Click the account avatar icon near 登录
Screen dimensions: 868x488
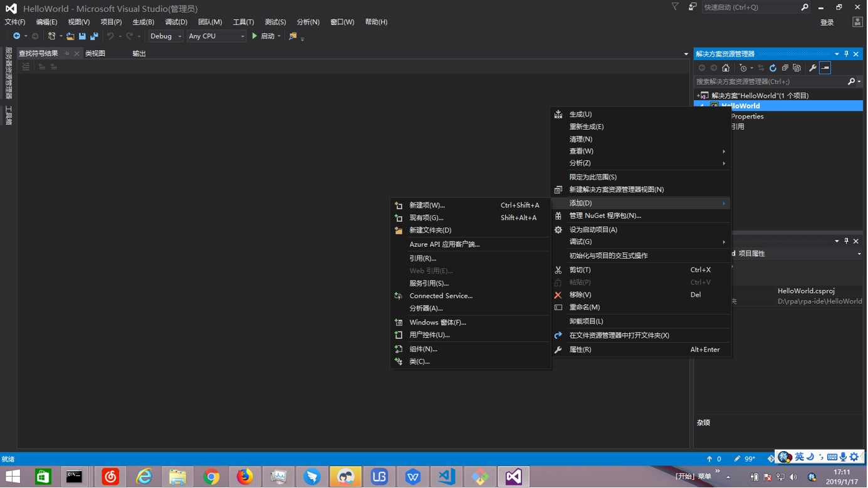tap(857, 22)
